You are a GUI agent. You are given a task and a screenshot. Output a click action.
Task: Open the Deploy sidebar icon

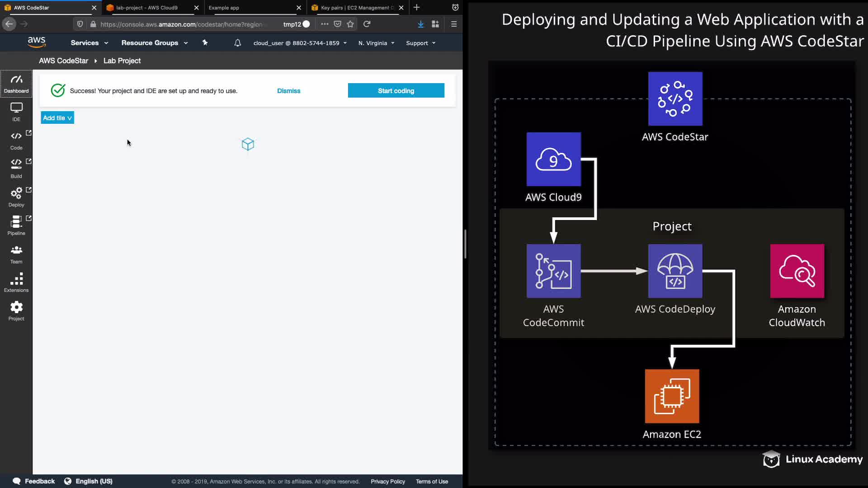coord(16,197)
